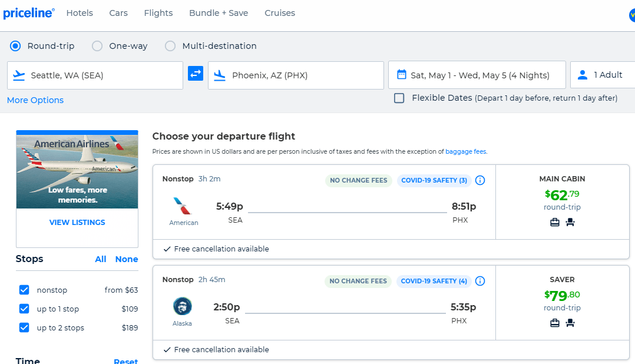The image size is (635, 364).
Task: Open Bundle + Save deals
Action: 219,13
